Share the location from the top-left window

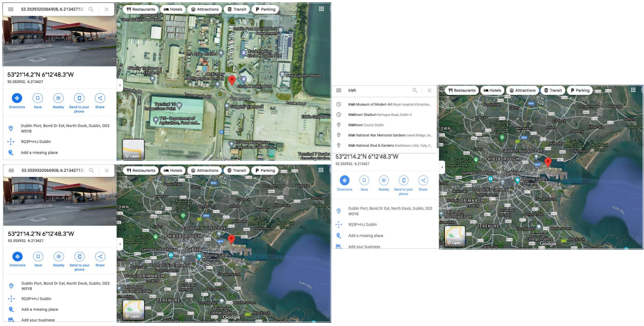coord(100,101)
